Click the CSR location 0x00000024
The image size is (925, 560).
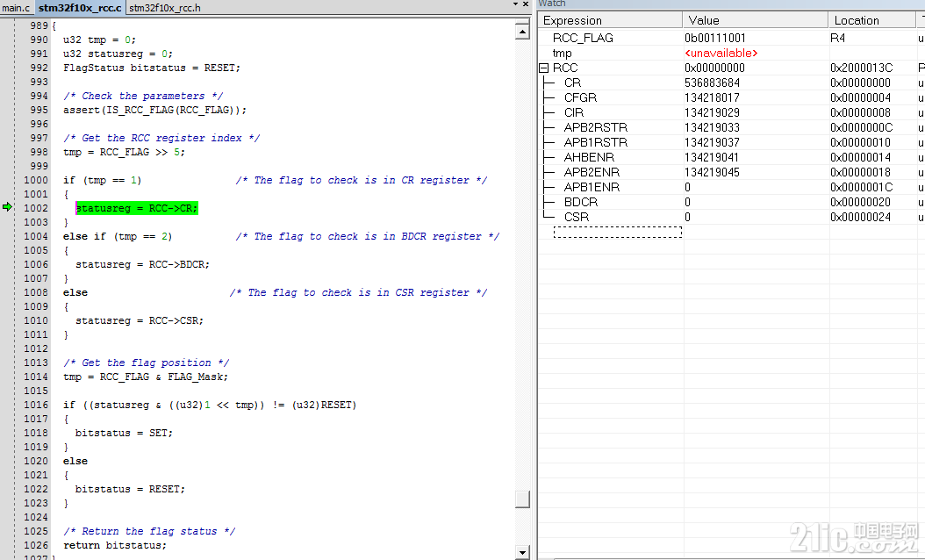point(861,217)
